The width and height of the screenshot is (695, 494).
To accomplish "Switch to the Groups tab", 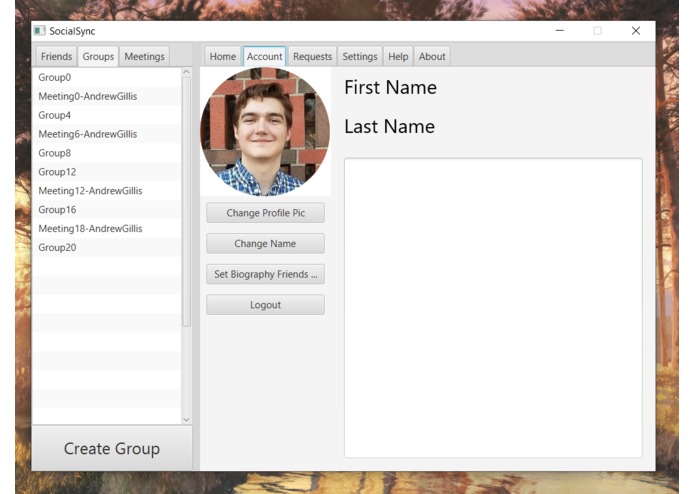I will [x=98, y=57].
